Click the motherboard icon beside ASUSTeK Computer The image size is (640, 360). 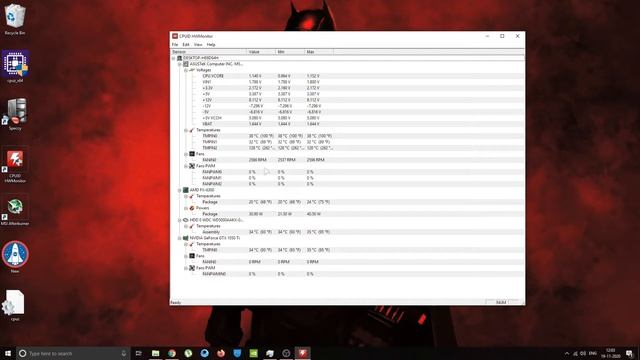[x=186, y=64]
